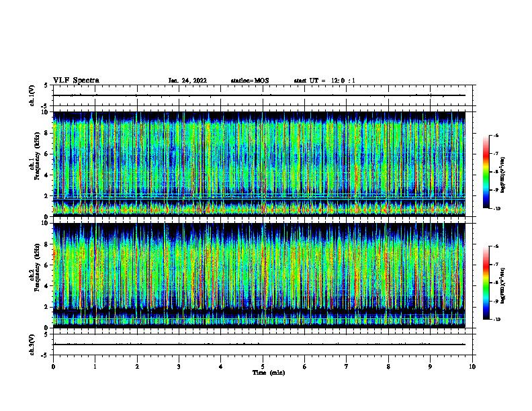
Task: Click the ch.2 color scale bar
Action: coord(486,283)
